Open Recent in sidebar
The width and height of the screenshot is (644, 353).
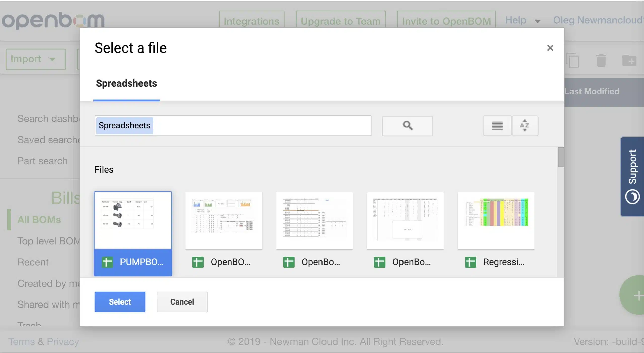[33, 262]
